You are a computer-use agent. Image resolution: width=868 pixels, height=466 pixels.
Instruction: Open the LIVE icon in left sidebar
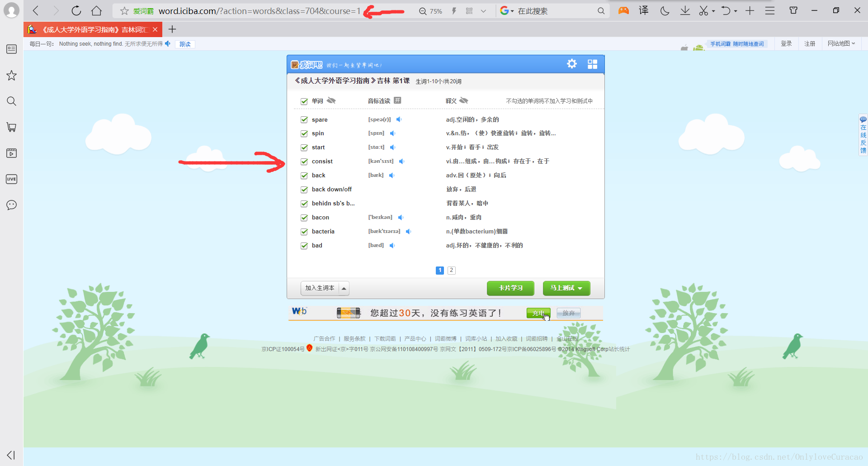tap(11, 179)
